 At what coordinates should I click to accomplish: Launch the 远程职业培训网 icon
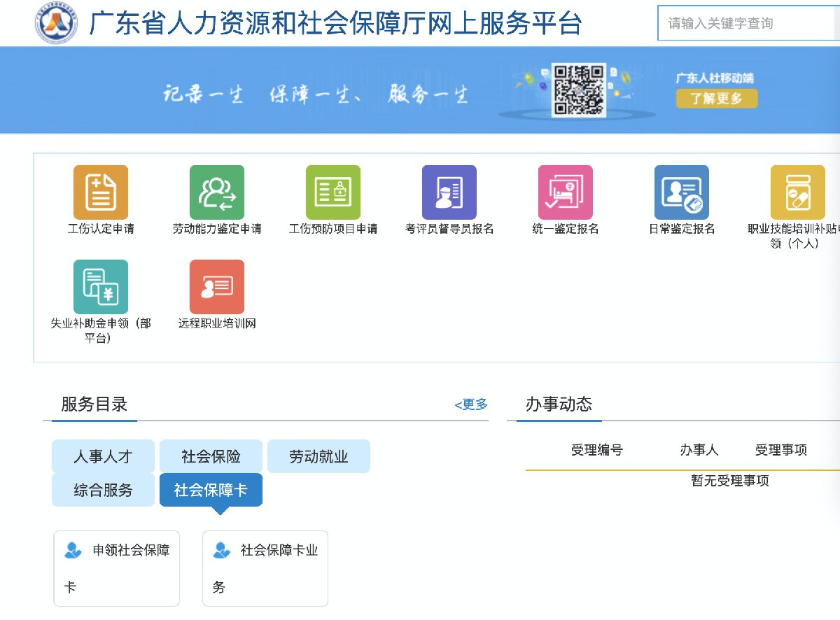pyautogui.click(x=217, y=287)
